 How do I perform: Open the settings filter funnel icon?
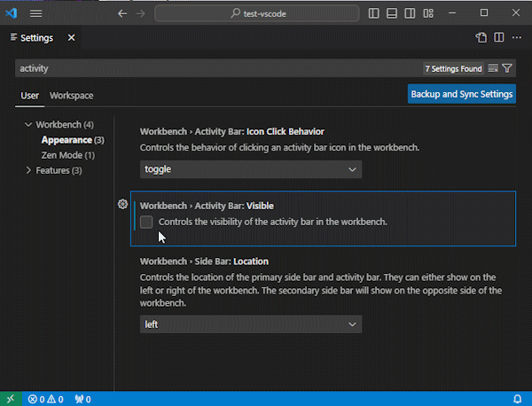(507, 68)
